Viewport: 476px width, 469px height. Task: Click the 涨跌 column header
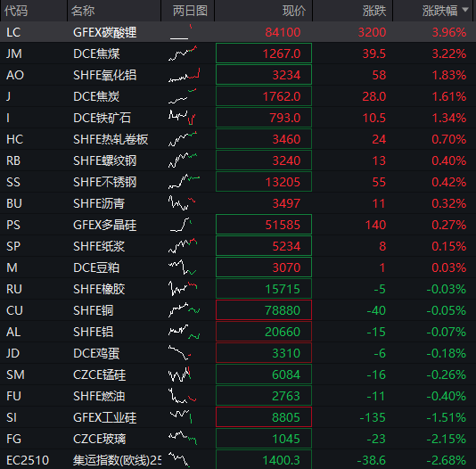coord(374,11)
